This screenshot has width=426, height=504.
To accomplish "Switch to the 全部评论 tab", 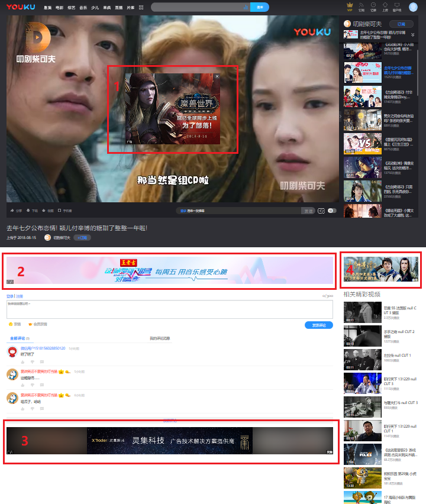I will [20, 338].
